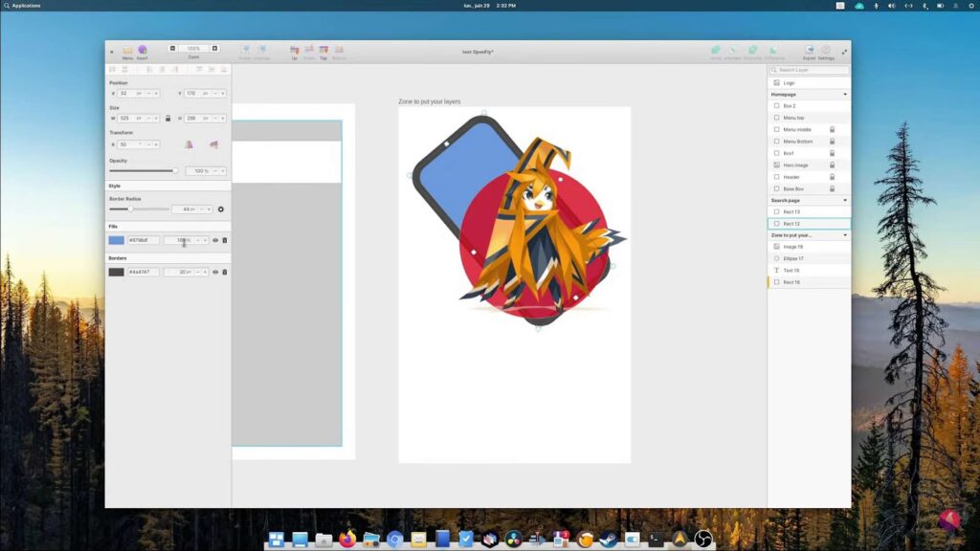
Task: Send the layer to Bottom
Action: [339, 50]
